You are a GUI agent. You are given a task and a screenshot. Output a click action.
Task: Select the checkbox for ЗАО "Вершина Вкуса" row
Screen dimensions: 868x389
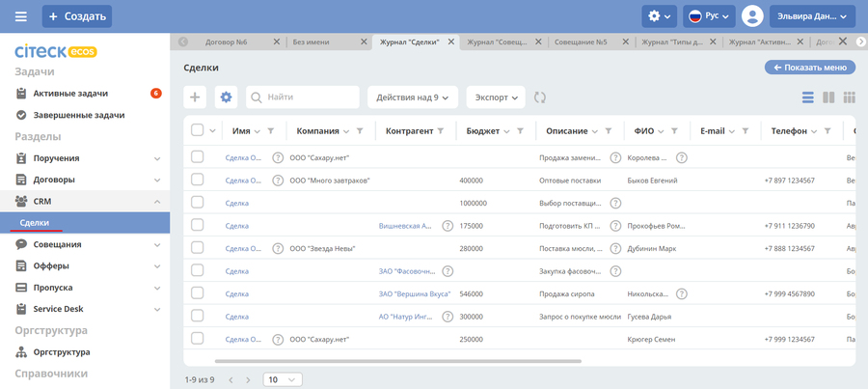tap(197, 293)
